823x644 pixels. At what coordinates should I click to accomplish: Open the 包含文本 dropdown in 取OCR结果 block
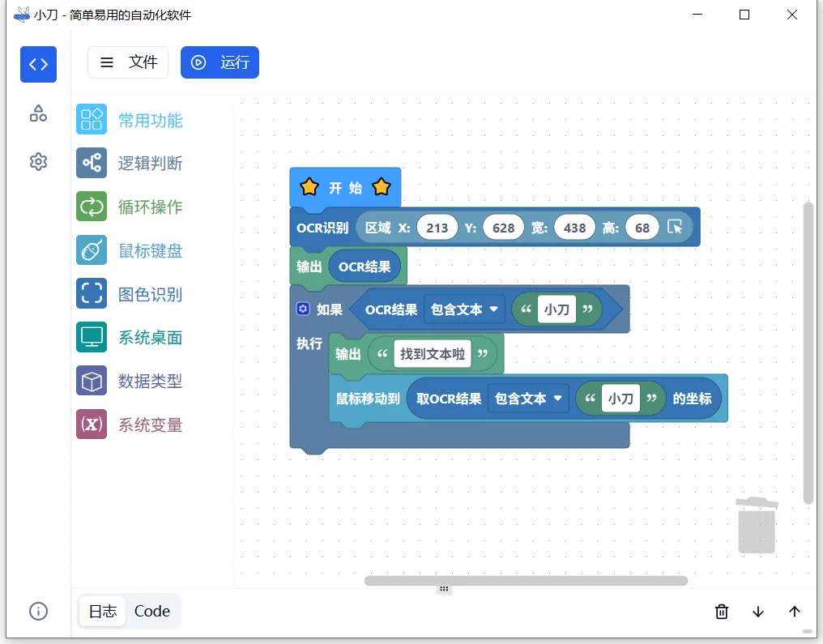click(x=527, y=398)
